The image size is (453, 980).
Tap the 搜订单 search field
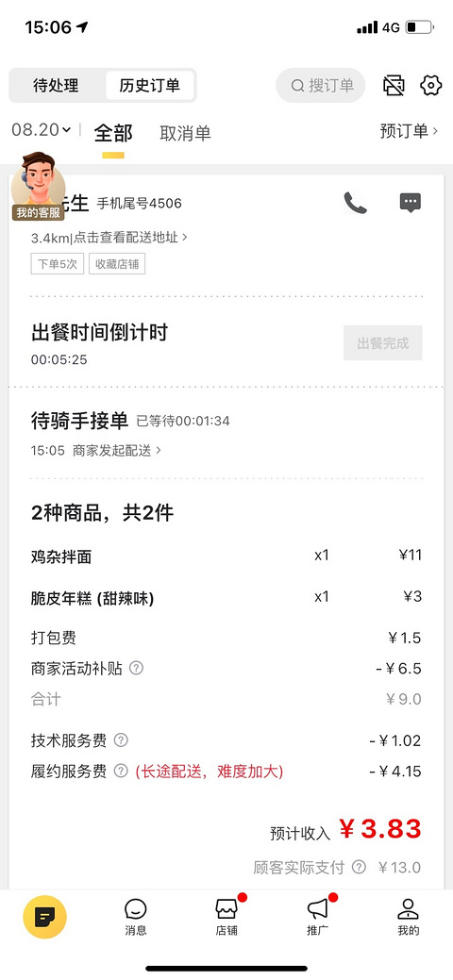[x=320, y=86]
